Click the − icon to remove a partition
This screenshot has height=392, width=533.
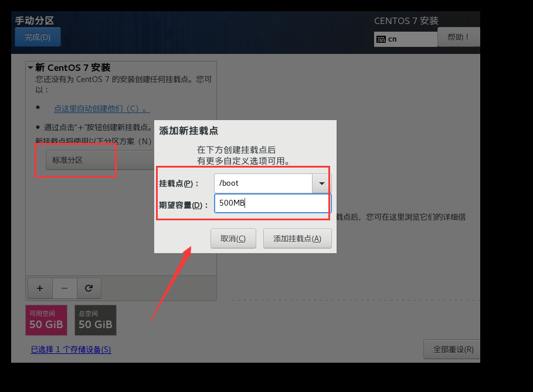(64, 288)
